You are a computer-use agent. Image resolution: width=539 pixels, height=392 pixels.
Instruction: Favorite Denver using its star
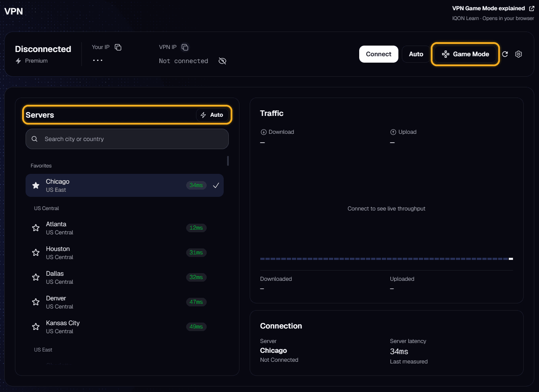[36, 302]
